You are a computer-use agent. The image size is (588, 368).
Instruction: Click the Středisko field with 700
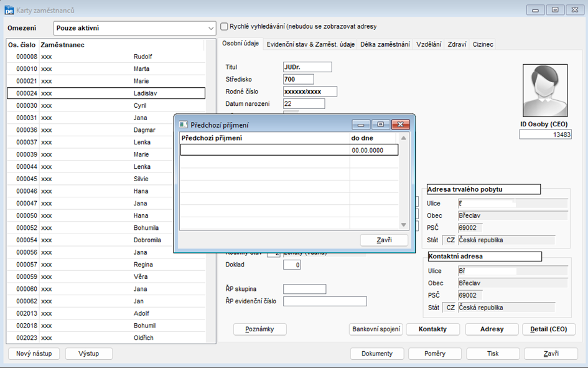coord(299,79)
